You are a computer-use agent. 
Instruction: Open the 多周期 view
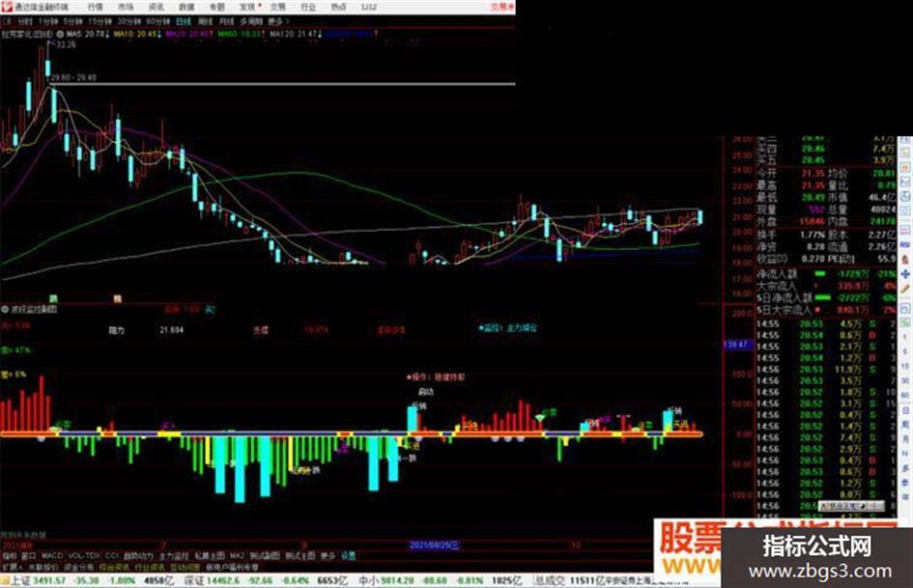[251, 21]
